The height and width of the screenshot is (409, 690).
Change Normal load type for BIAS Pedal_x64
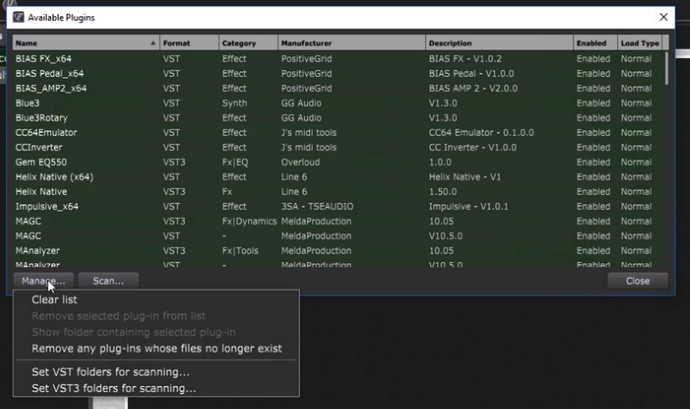636,74
